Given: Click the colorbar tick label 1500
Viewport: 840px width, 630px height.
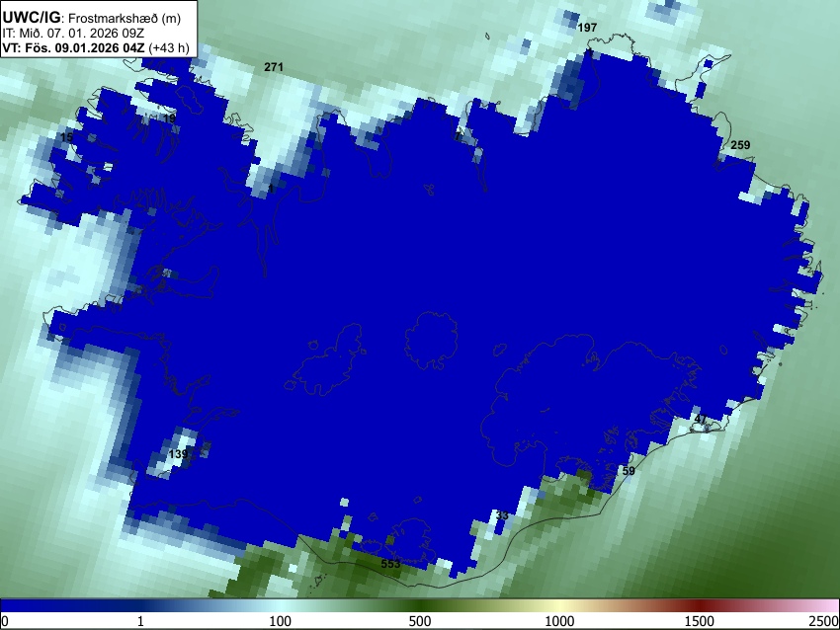Looking at the screenshot, I should [x=700, y=621].
